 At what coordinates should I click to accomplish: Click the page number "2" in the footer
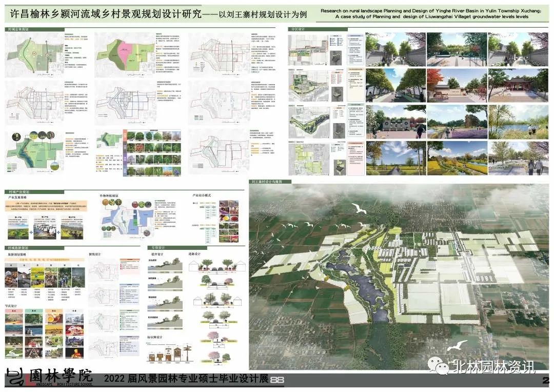pyautogui.click(x=546, y=380)
